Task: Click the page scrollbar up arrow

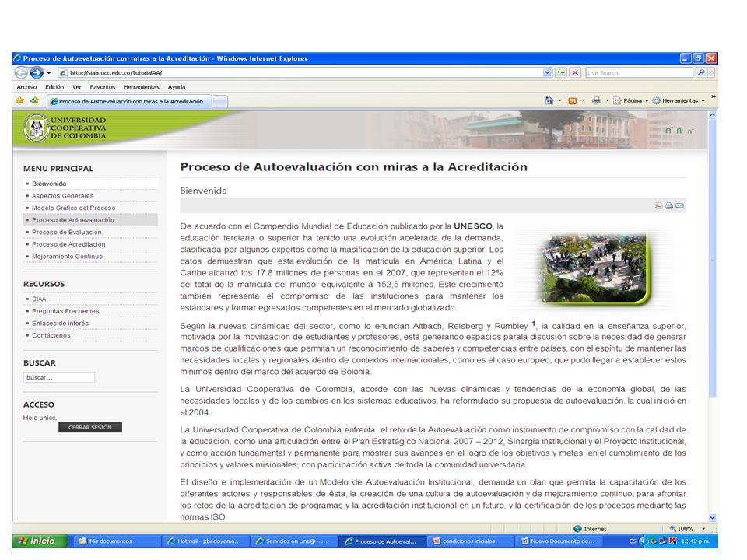Action: (712, 115)
